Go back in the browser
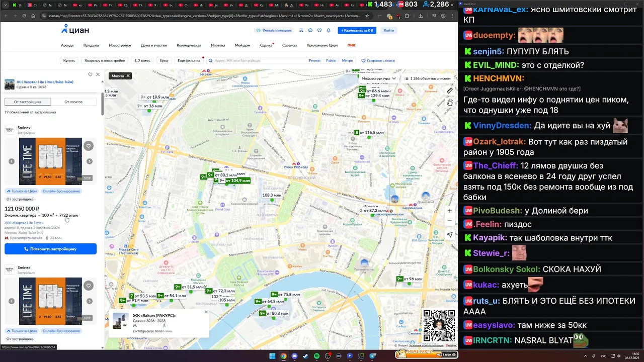This screenshot has width=644, height=362. pyautogui.click(x=6, y=16)
